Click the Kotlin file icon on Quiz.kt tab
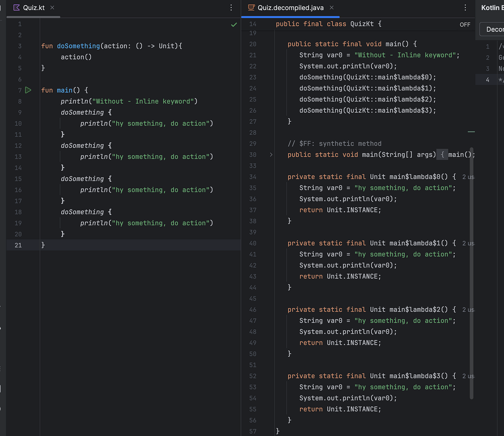 tap(17, 8)
